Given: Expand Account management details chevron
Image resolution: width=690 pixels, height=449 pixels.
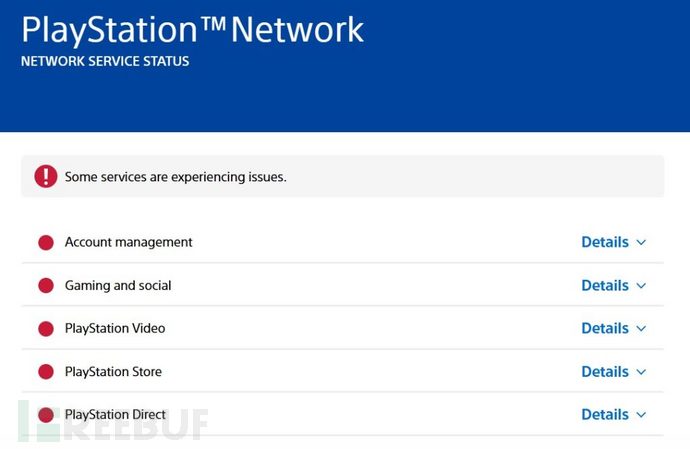Looking at the screenshot, I should tap(641, 242).
